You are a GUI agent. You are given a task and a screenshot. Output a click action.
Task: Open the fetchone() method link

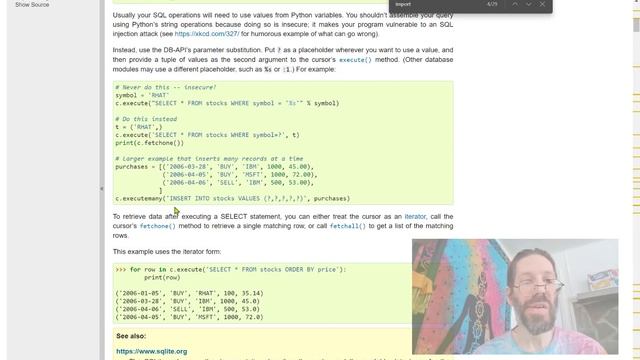(x=158, y=226)
